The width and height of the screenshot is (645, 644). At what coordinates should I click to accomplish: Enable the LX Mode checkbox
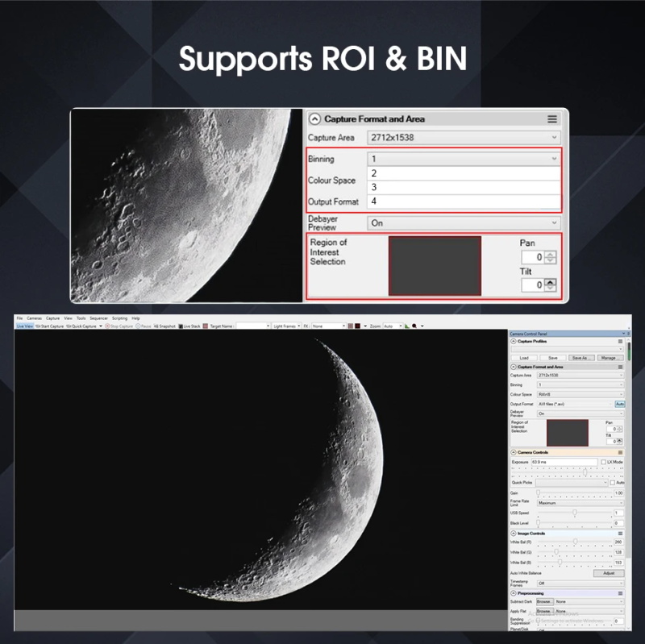pos(603,462)
